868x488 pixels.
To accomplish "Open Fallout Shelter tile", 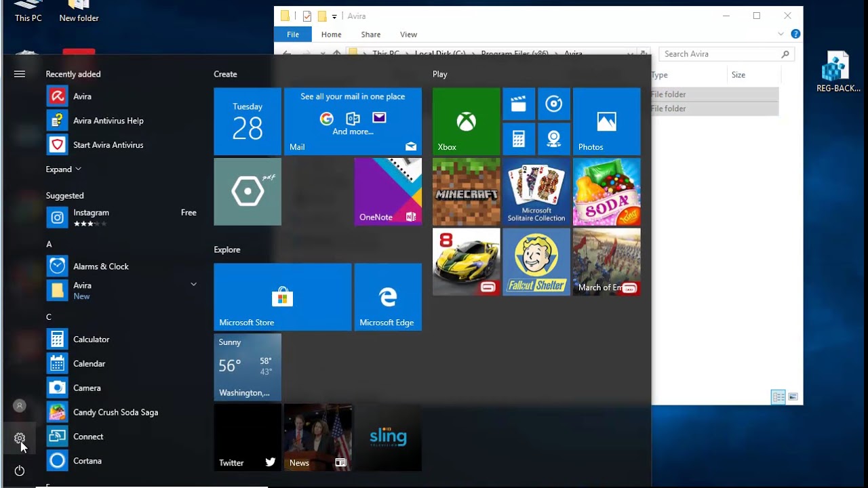I will click(x=536, y=262).
